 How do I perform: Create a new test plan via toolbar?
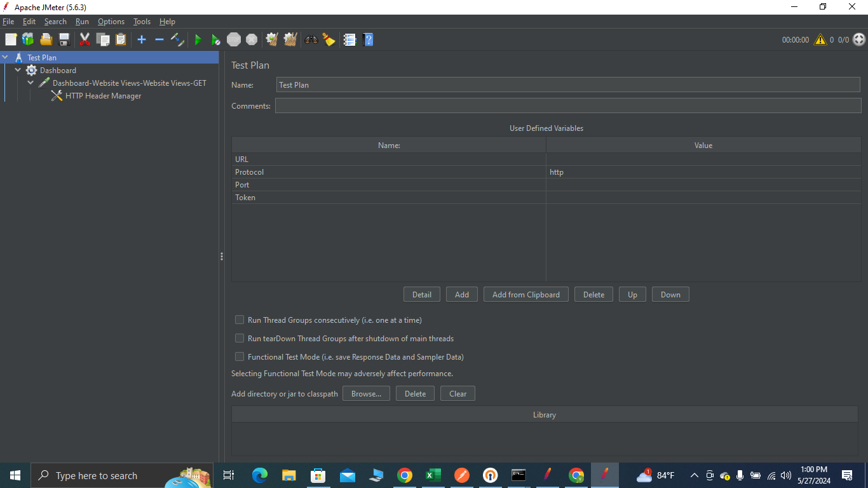(10, 39)
